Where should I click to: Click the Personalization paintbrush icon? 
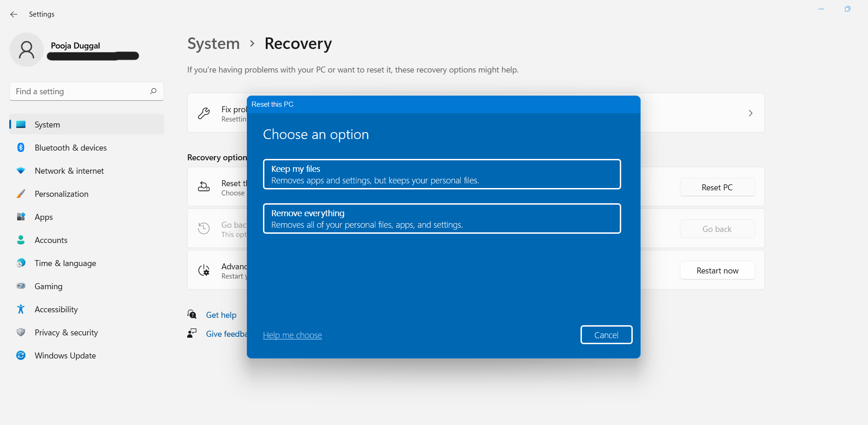21,194
